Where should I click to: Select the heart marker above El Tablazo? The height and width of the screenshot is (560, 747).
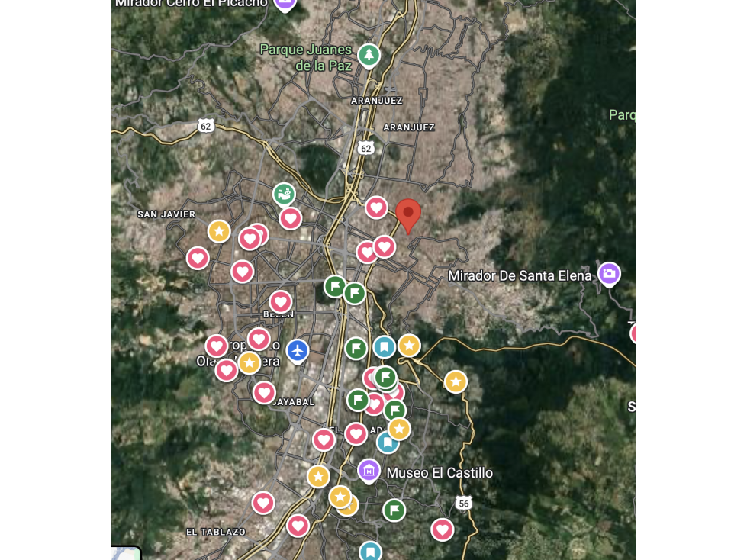tap(263, 503)
